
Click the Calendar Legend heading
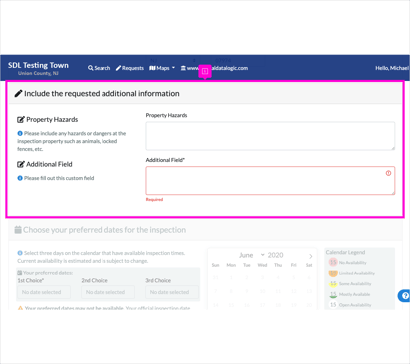345,252
